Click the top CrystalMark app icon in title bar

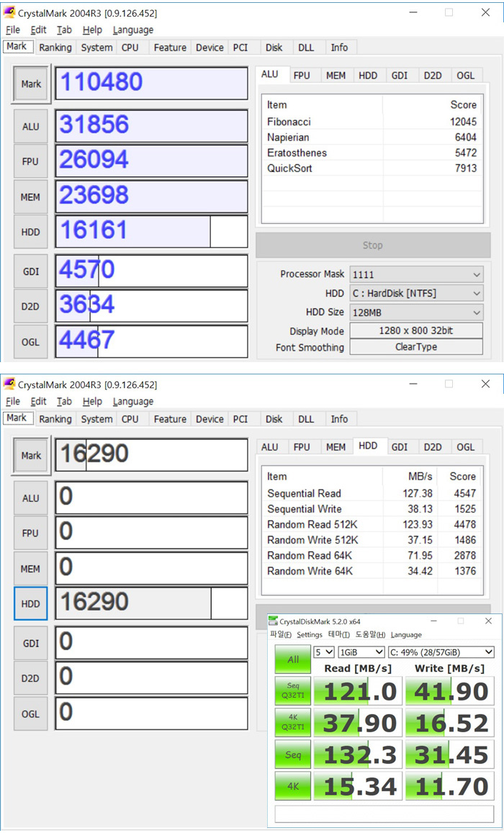coord(9,12)
